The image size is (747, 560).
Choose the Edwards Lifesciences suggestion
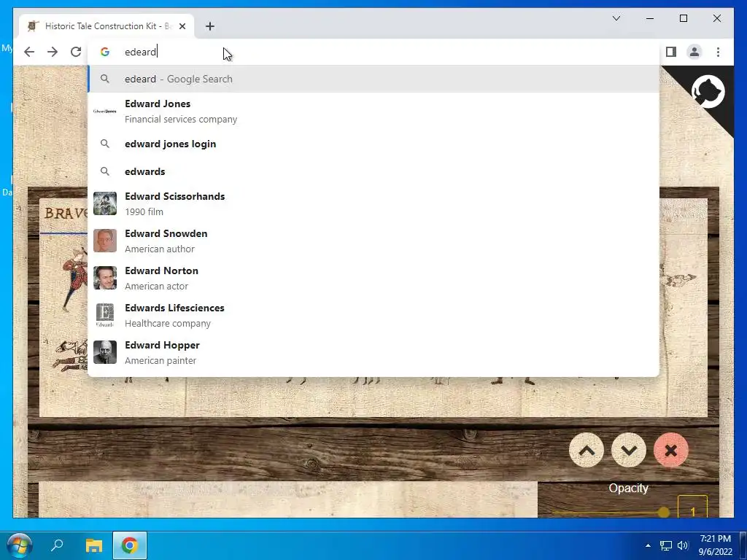click(373, 315)
